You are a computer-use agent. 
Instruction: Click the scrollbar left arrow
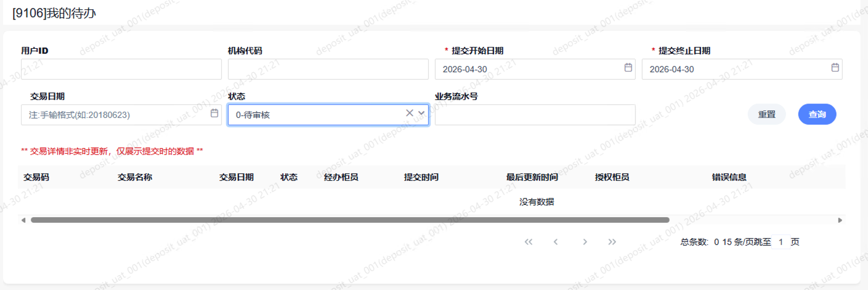[23, 220]
